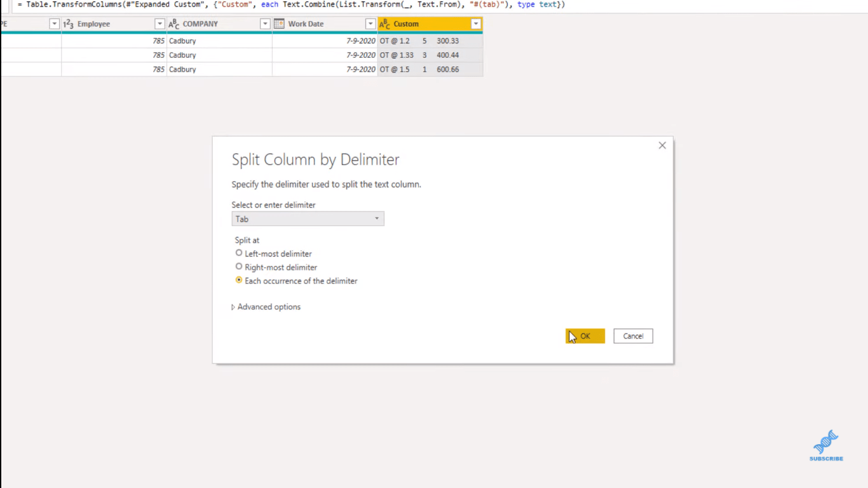Confirm the split with the OK button
This screenshot has width=868, height=488.
coord(585,336)
